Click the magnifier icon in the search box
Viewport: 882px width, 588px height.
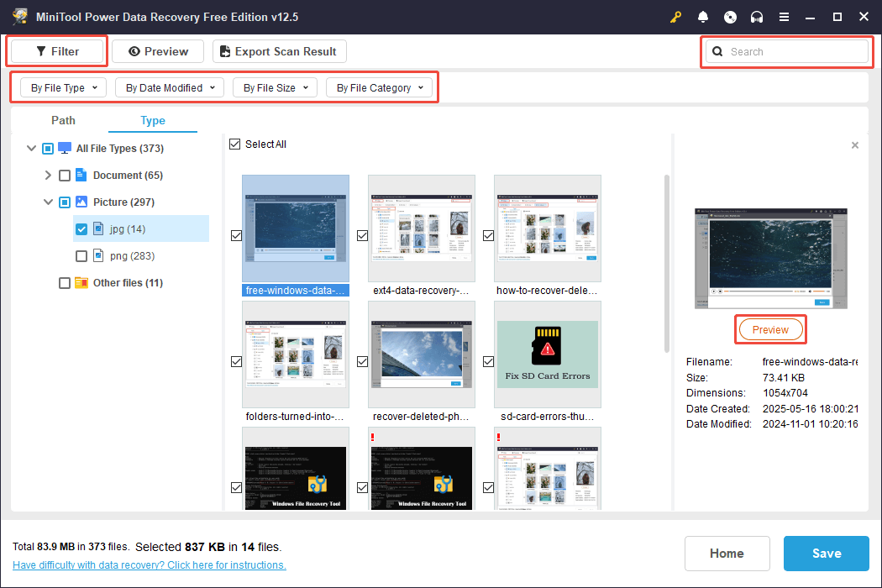click(717, 51)
